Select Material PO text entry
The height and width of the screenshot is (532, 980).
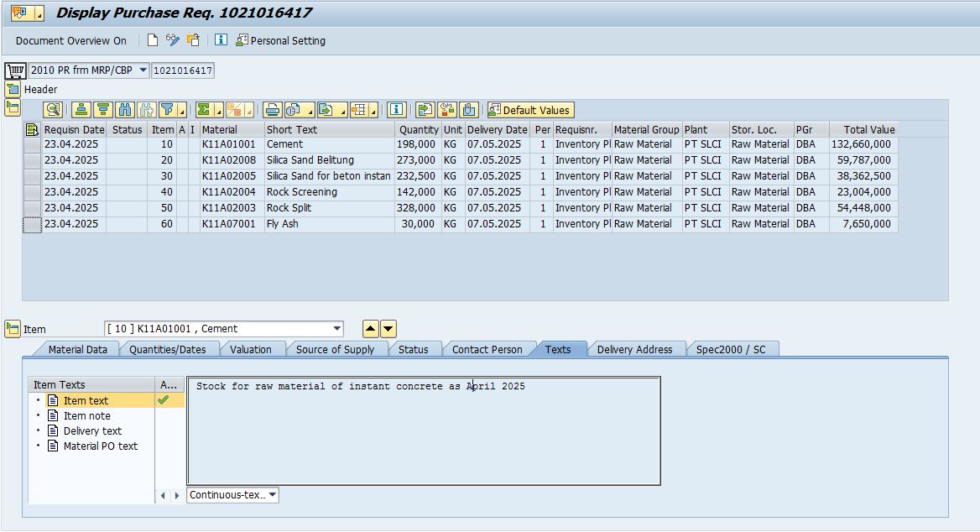[100, 446]
